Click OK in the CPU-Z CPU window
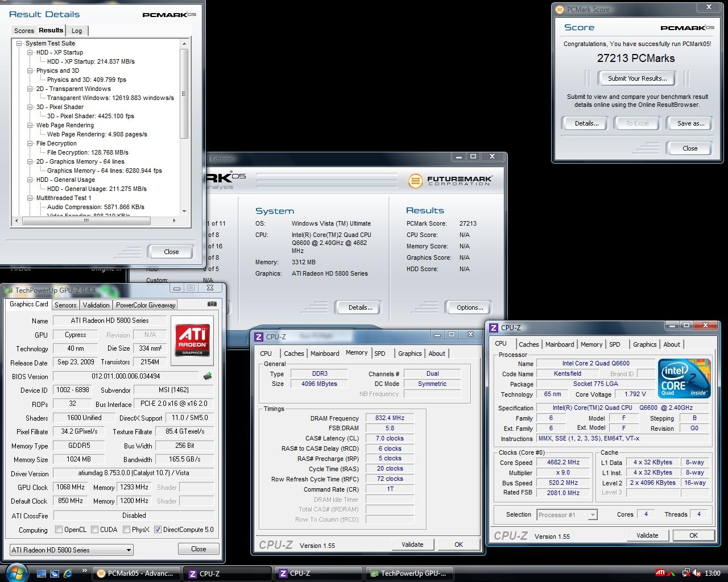This screenshot has height=582, width=728. tap(693, 535)
